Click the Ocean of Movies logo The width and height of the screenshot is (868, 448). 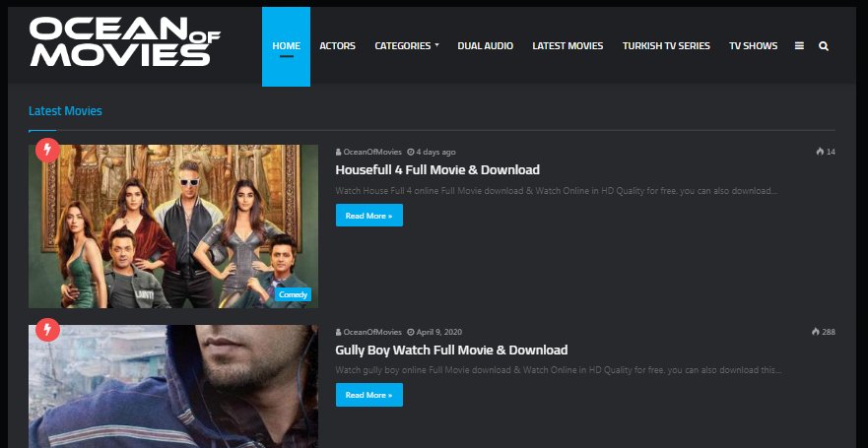pyautogui.click(x=124, y=41)
